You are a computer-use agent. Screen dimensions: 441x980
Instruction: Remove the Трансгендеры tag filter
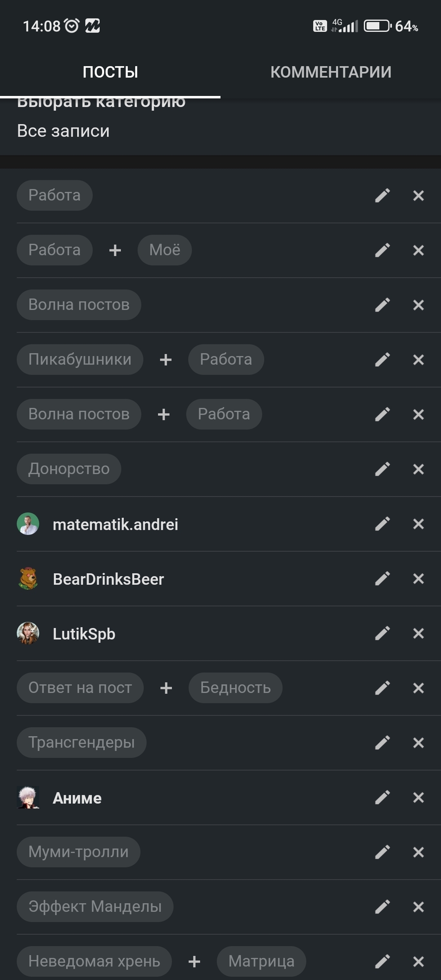click(419, 743)
